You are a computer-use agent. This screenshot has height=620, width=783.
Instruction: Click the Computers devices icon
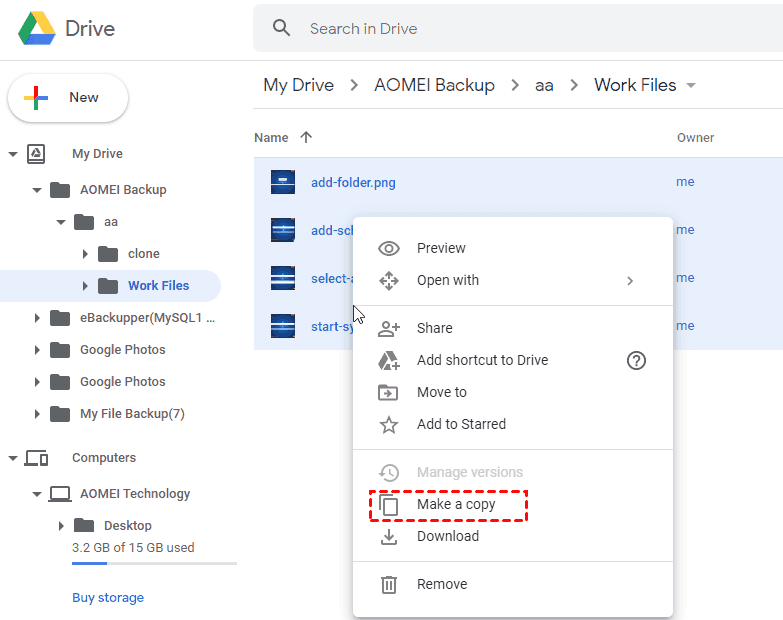coord(36,458)
